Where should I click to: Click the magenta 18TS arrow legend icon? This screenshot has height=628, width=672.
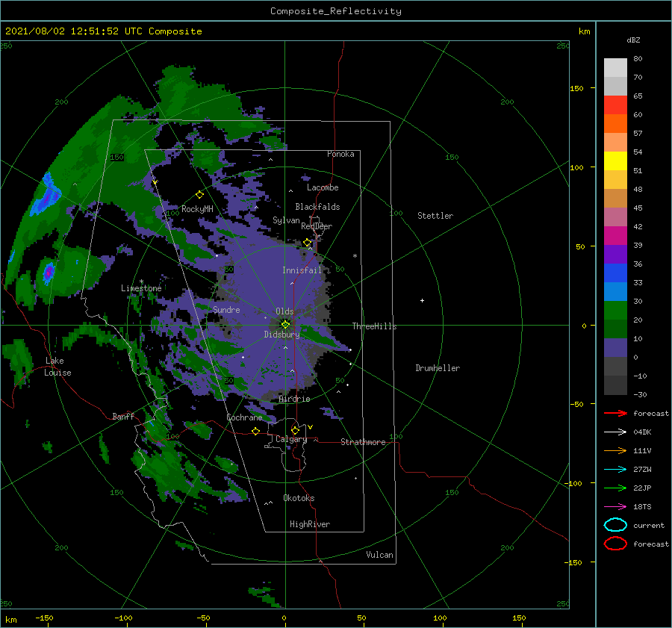615,506
